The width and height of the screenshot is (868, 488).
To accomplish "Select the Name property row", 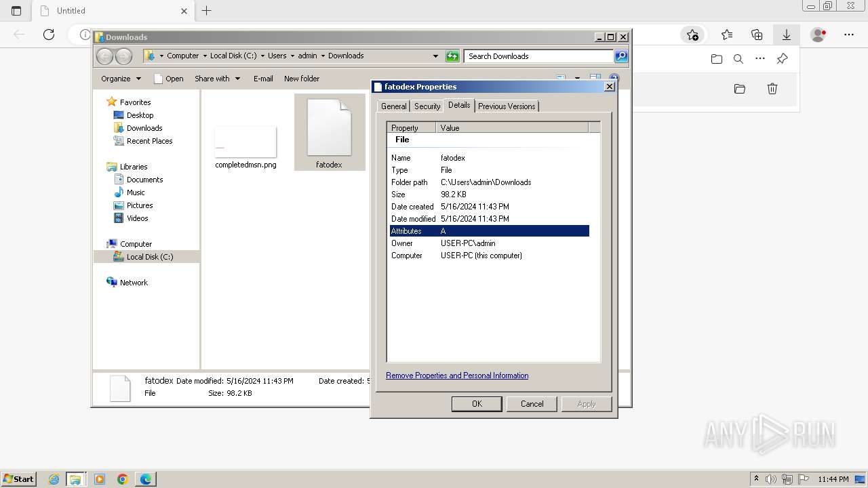I will (x=490, y=158).
